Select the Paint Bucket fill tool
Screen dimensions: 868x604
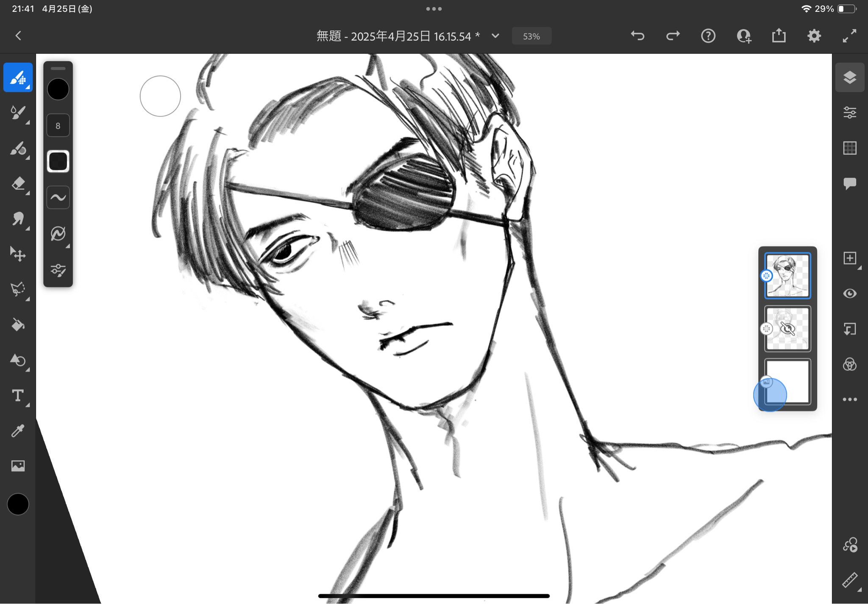[x=18, y=325]
